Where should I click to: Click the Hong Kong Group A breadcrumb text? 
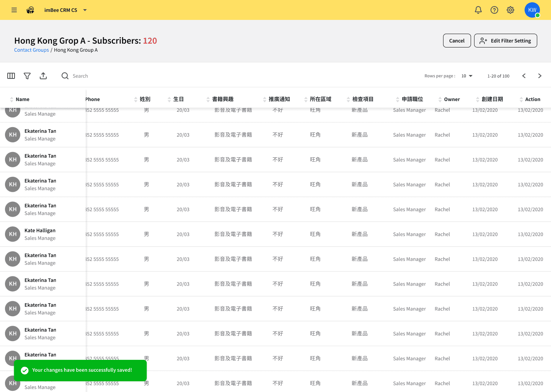pos(76,50)
